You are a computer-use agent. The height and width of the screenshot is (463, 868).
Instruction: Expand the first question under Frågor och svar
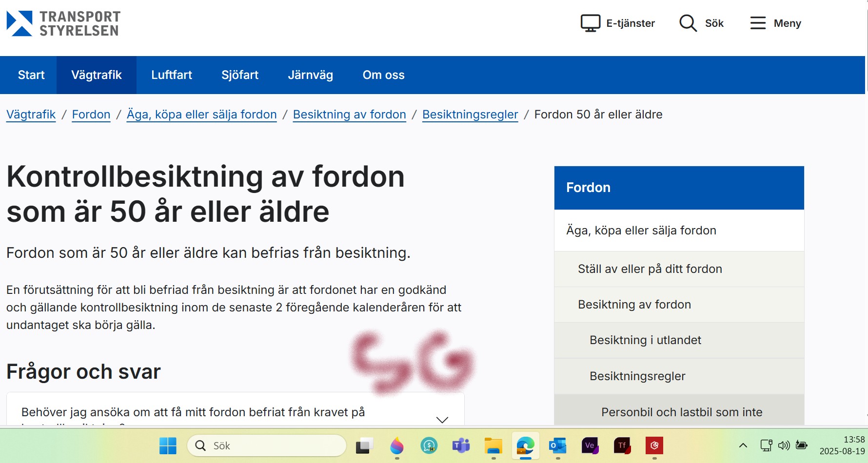(x=442, y=419)
